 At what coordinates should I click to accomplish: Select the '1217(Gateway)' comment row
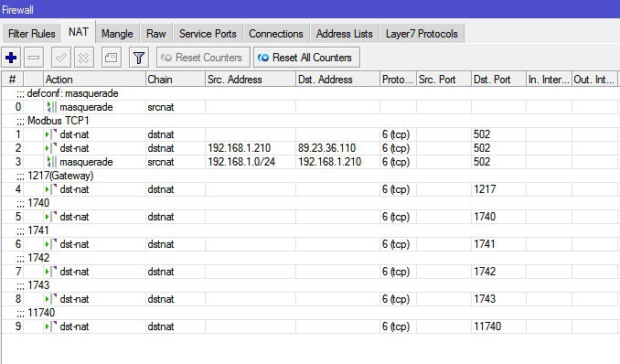coord(310,176)
